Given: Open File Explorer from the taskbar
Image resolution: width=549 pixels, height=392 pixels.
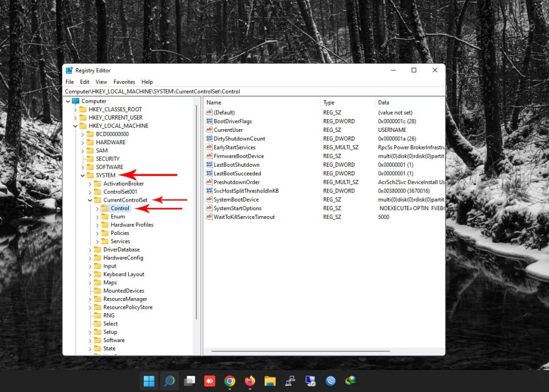Looking at the screenshot, I should [270, 381].
